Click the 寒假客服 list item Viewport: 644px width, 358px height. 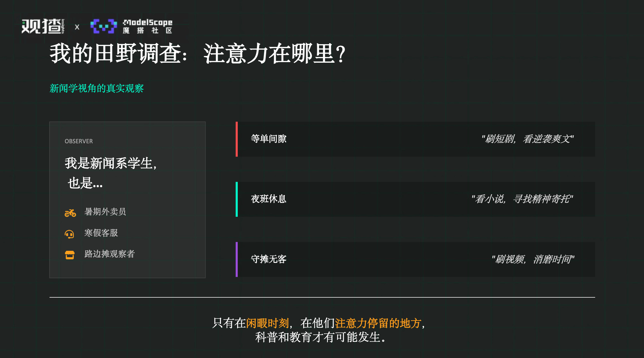101,233
